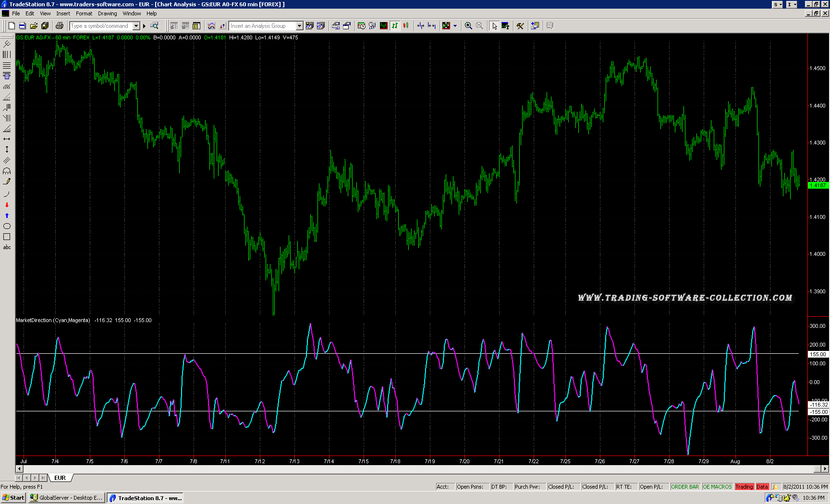This screenshot has height=504, width=830.
Task: Click the Windows Start button
Action: [13, 498]
